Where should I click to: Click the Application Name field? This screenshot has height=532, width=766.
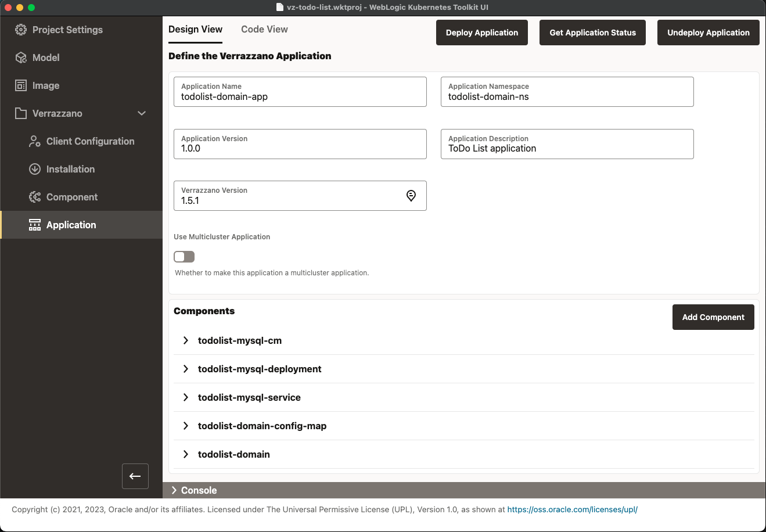click(x=300, y=92)
